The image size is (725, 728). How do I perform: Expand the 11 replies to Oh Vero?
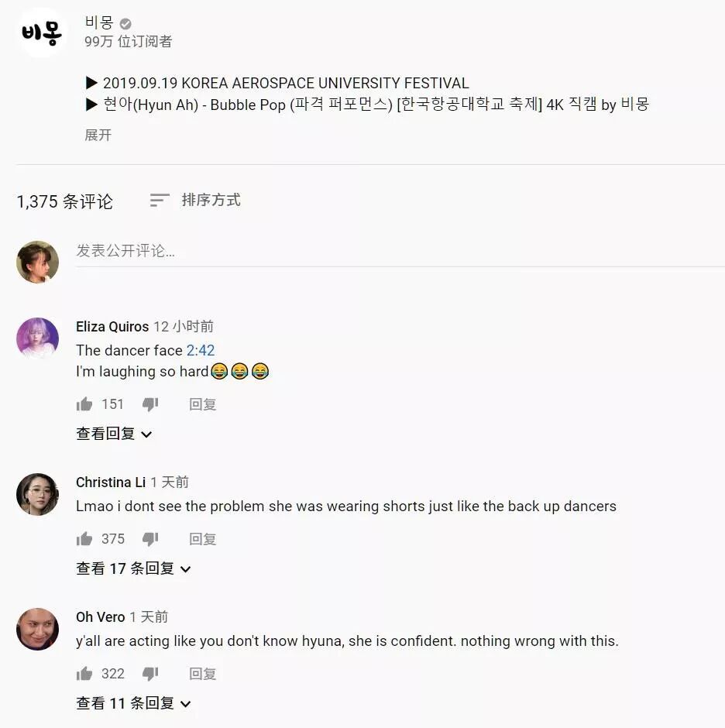click(x=133, y=703)
